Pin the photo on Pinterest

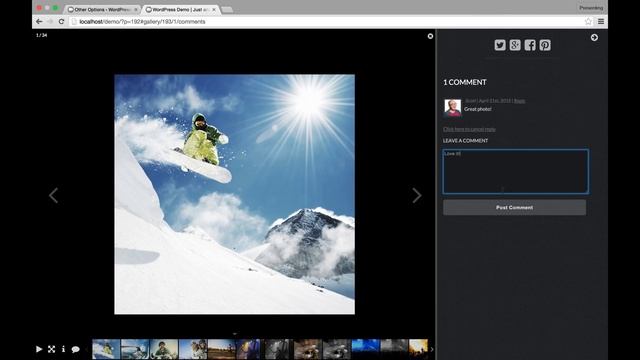(545, 45)
